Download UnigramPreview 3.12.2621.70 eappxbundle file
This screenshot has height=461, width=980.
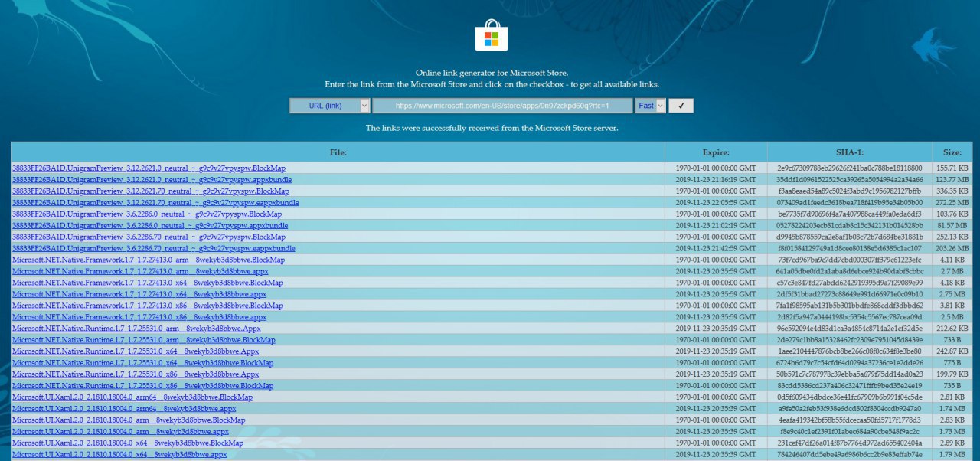point(155,202)
